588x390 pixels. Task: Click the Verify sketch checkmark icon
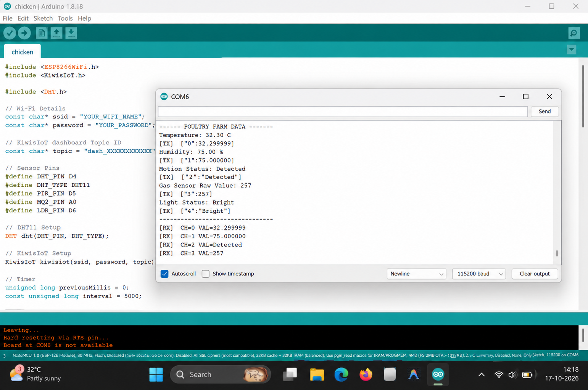(10, 33)
